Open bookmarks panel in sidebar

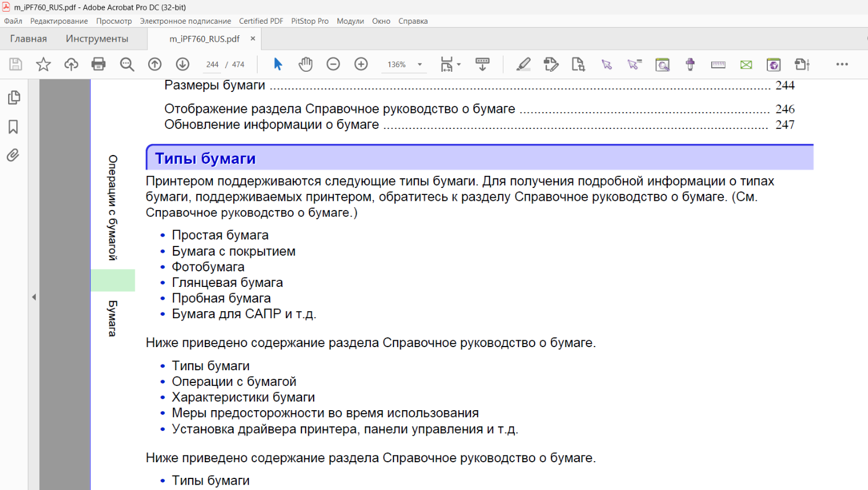tap(13, 127)
